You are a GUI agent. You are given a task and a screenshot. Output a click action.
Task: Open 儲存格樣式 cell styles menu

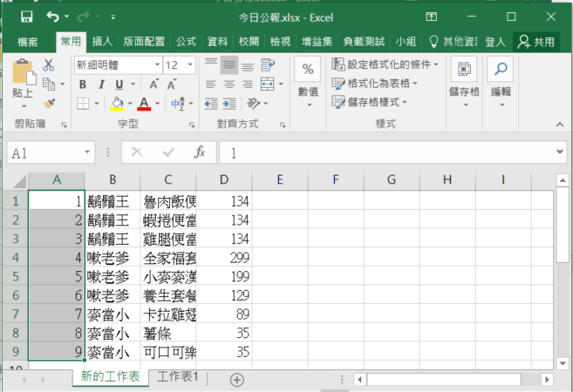click(369, 102)
